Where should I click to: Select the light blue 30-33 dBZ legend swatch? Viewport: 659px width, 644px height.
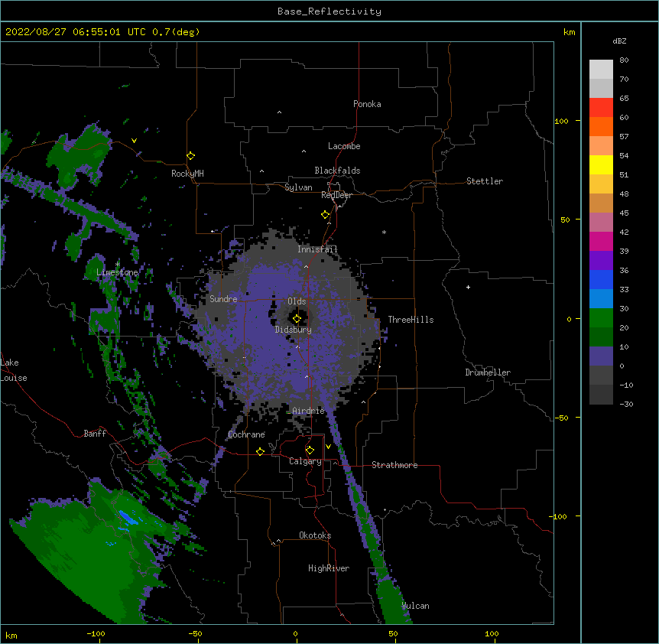601,298
